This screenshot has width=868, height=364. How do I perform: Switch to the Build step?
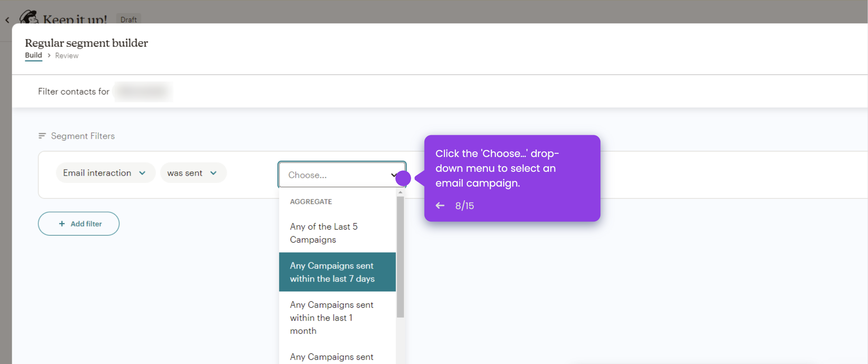33,55
